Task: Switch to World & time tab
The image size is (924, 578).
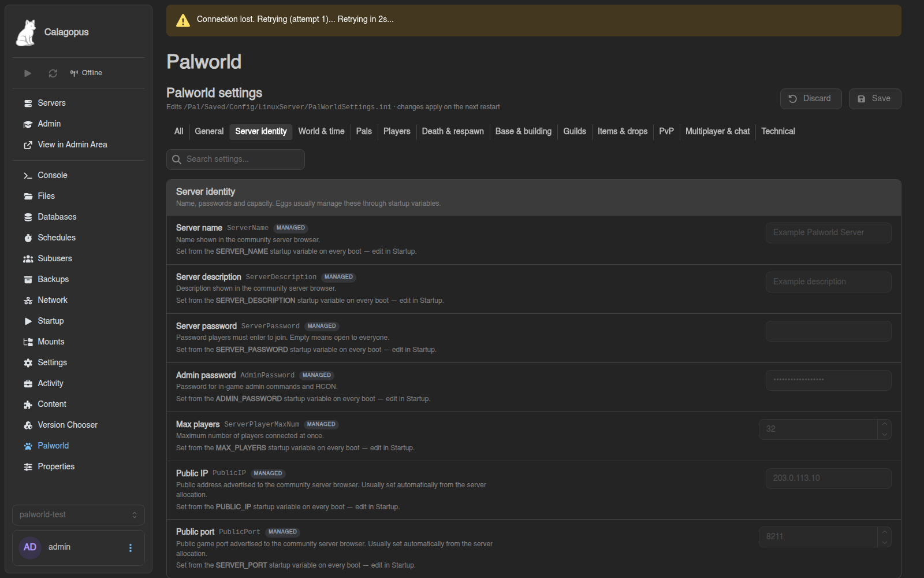Action: (321, 131)
